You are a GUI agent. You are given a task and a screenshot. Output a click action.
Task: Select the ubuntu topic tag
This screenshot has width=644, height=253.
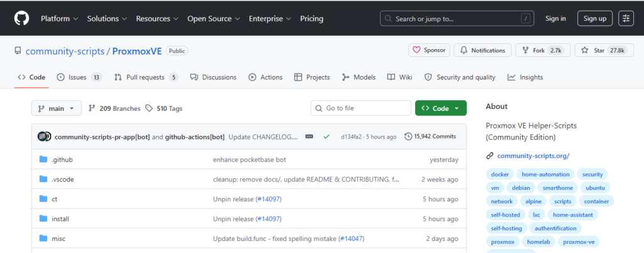pyautogui.click(x=595, y=188)
